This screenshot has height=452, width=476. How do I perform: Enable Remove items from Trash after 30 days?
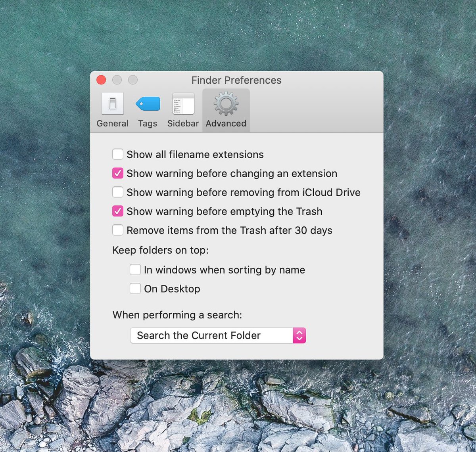tap(118, 230)
